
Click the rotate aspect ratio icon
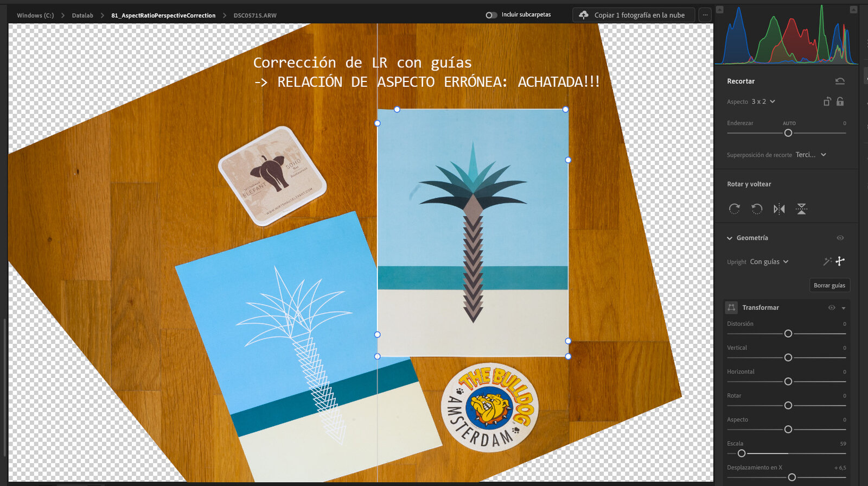pyautogui.click(x=827, y=102)
